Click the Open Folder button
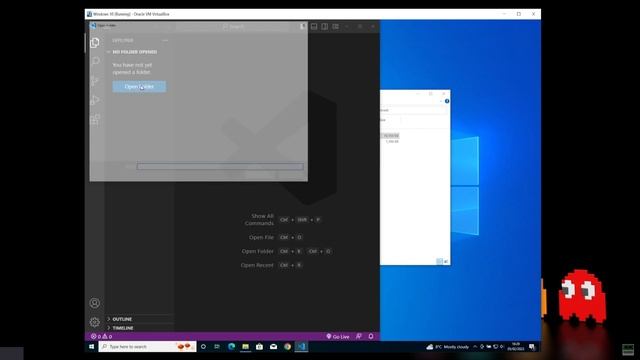This screenshot has width=640, height=360. 139,87
